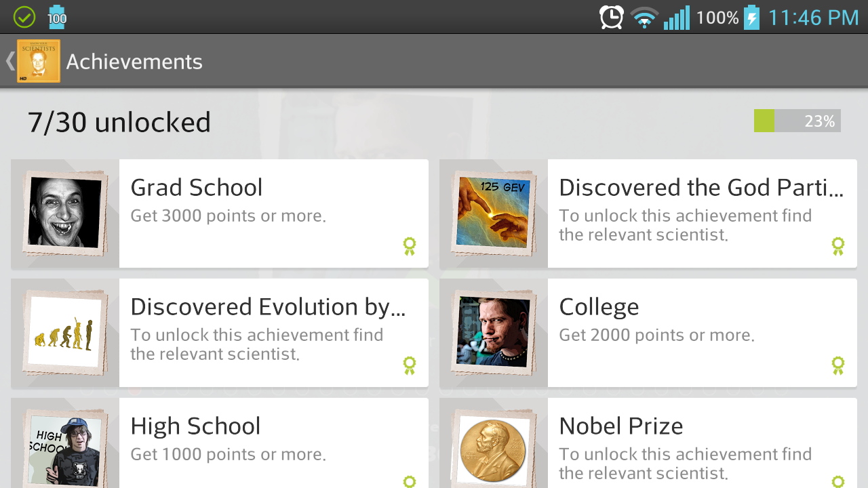Viewport: 868px width, 488px height.
Task: Tap the green checkmark notification icon
Action: (x=24, y=17)
